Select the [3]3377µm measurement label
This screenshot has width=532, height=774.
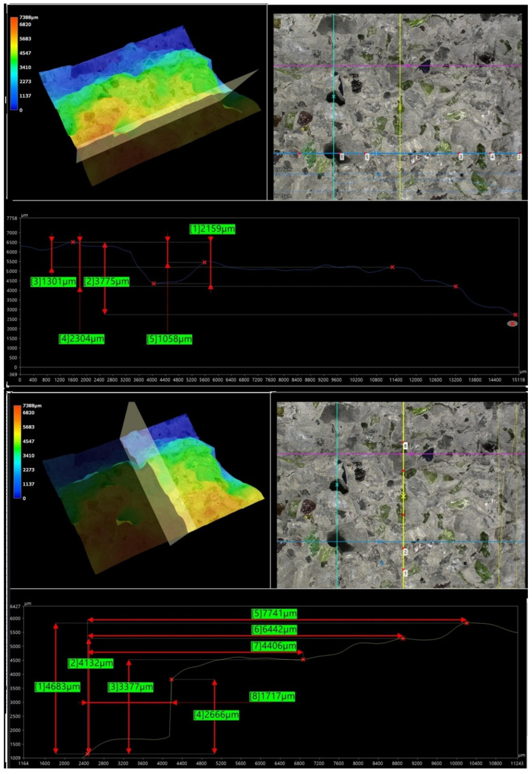click(131, 687)
